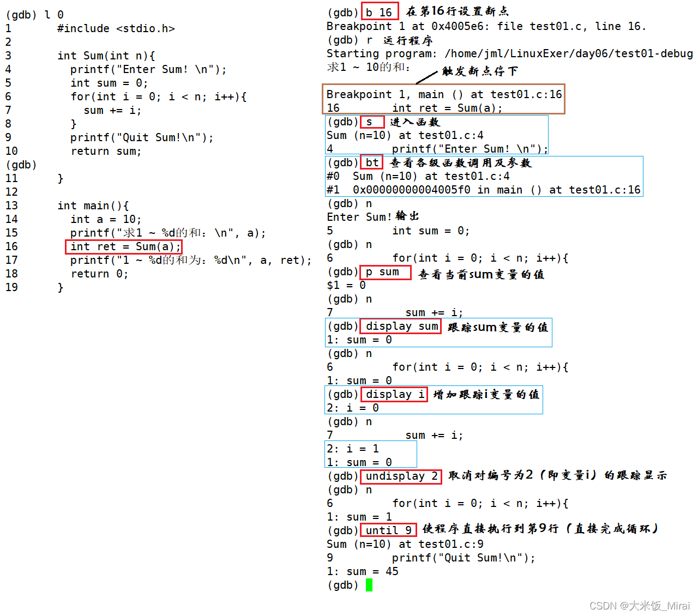Screen dimensions: 698x616
Task: Click the '2: i = 0' display line
Action: tap(353, 408)
